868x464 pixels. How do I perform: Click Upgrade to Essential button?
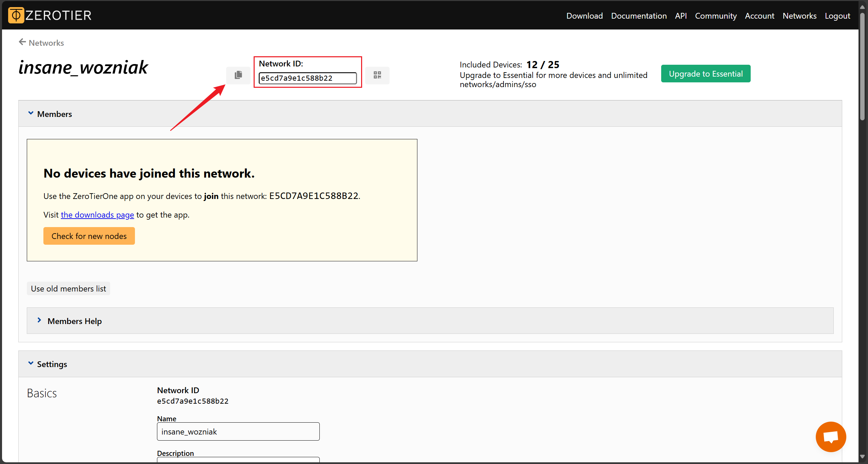[x=705, y=74]
